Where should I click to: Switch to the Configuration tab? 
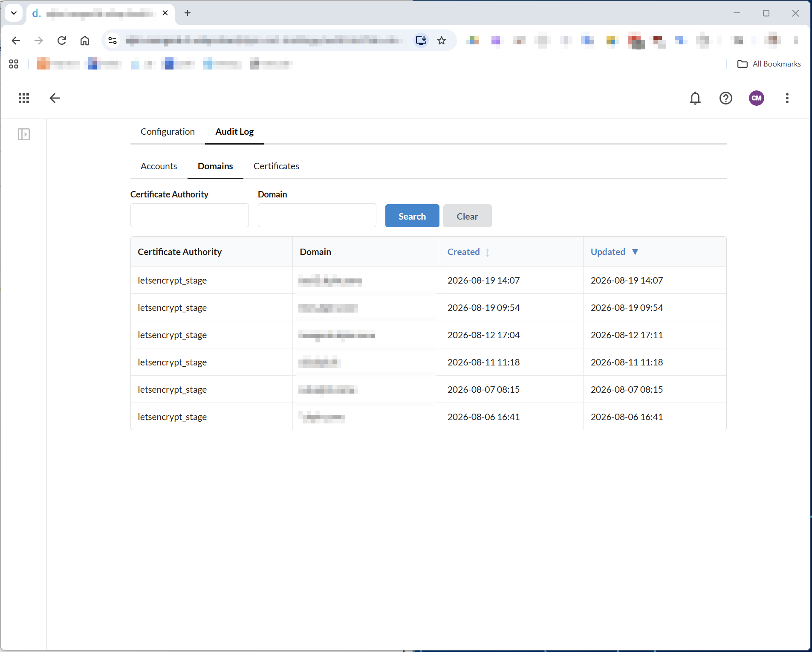click(x=168, y=132)
